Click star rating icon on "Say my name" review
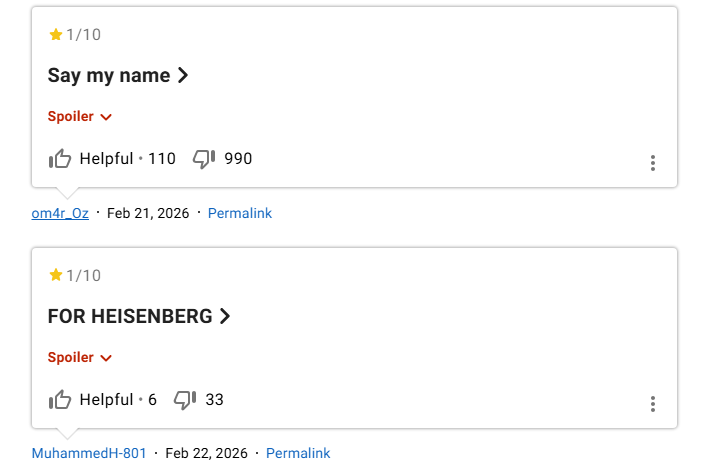708x460 pixels. [x=55, y=35]
